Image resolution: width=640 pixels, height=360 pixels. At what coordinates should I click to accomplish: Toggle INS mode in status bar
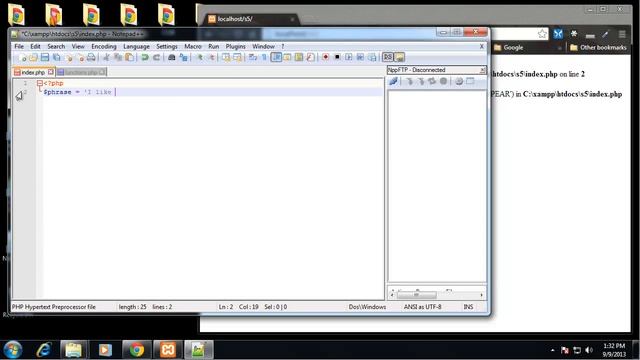tap(468, 307)
